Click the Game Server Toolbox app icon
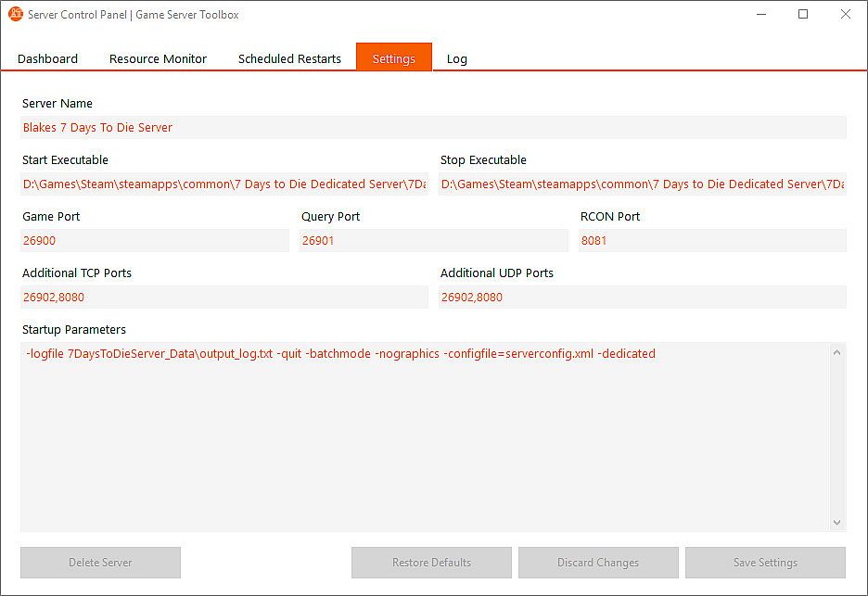 pyautogui.click(x=16, y=14)
